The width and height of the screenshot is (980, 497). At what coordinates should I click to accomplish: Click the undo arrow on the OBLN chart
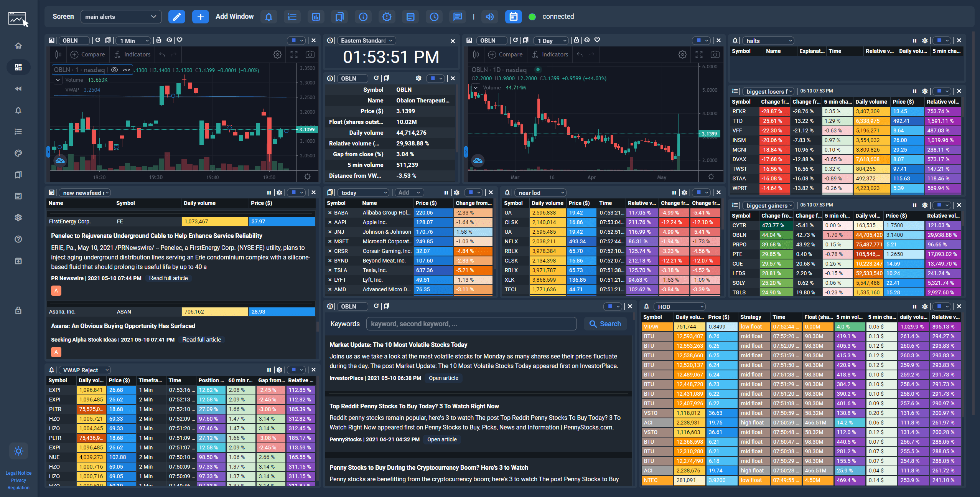point(163,54)
